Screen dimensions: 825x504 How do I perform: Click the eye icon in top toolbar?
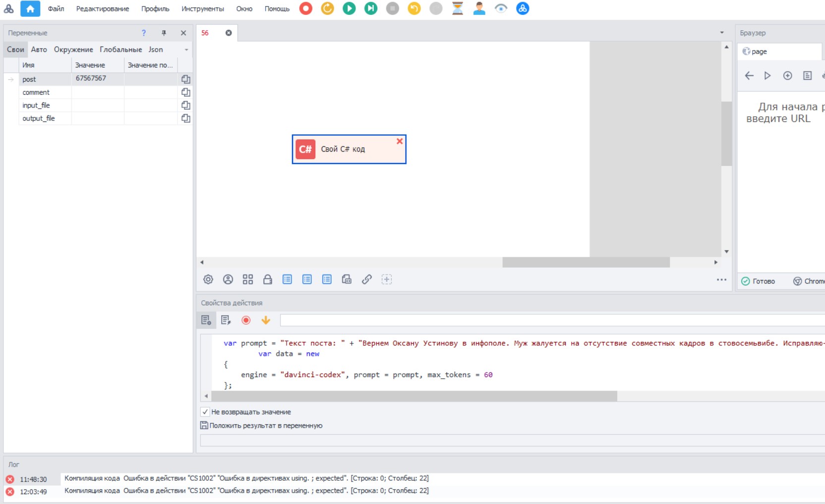tap(501, 8)
